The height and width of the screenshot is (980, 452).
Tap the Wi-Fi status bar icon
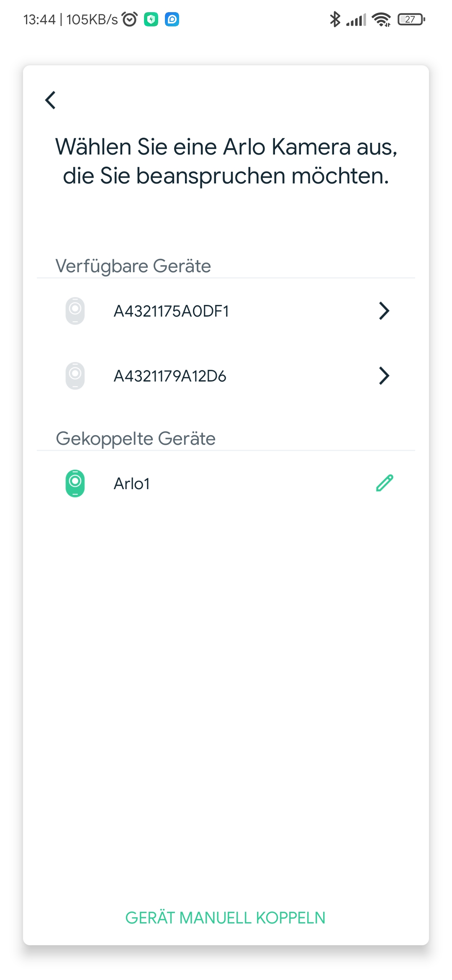381,19
